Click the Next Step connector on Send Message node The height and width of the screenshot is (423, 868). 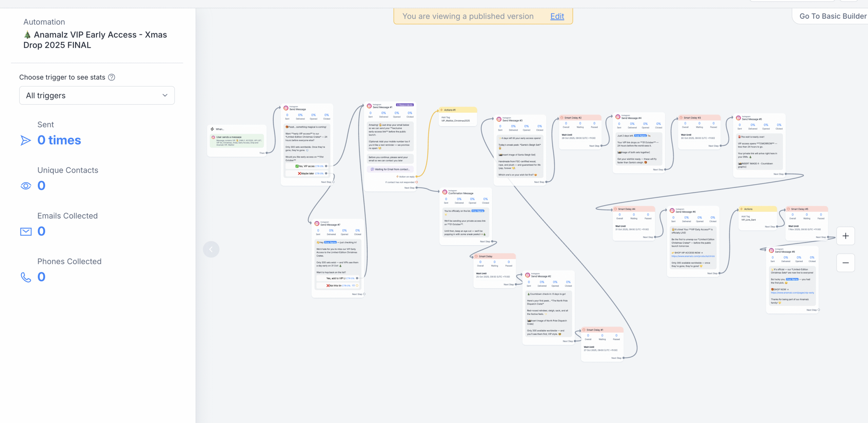(328, 182)
